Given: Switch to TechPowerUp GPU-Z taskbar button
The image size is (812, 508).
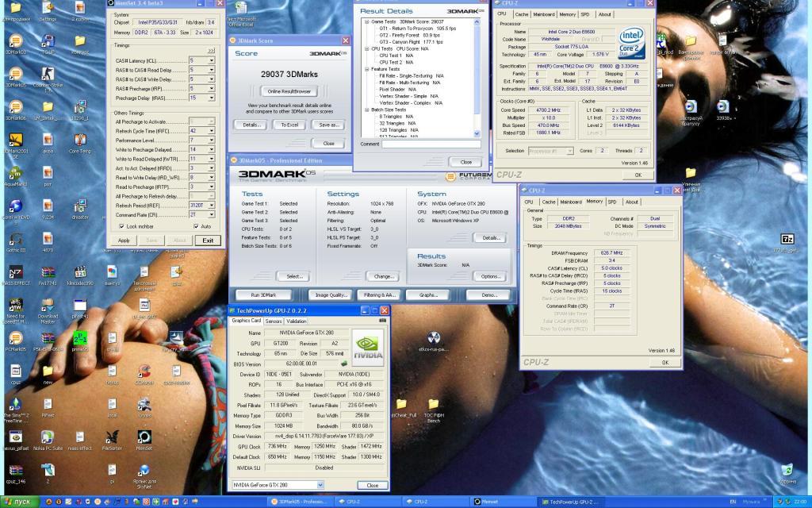Looking at the screenshot, I should 569,502.
